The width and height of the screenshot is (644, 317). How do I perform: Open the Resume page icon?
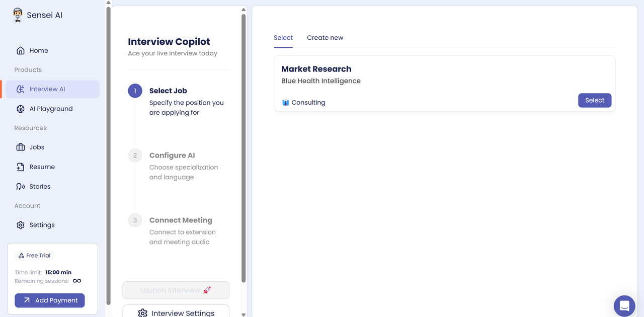pyautogui.click(x=21, y=167)
